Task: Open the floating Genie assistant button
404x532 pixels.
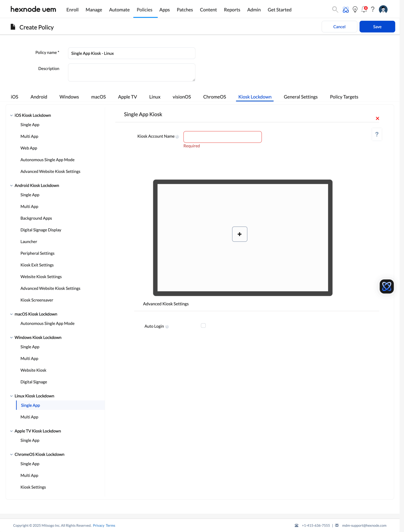Action: [387, 286]
